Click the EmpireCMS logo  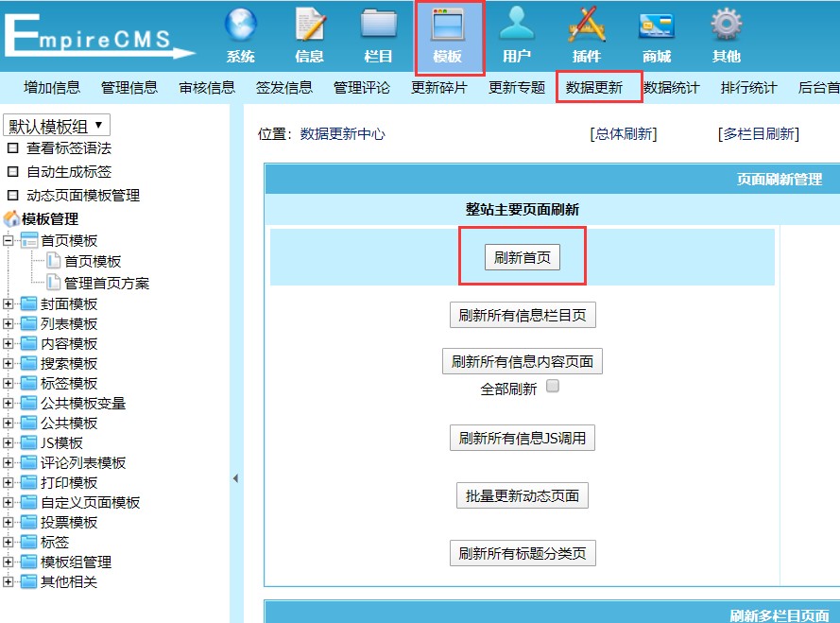(99, 36)
